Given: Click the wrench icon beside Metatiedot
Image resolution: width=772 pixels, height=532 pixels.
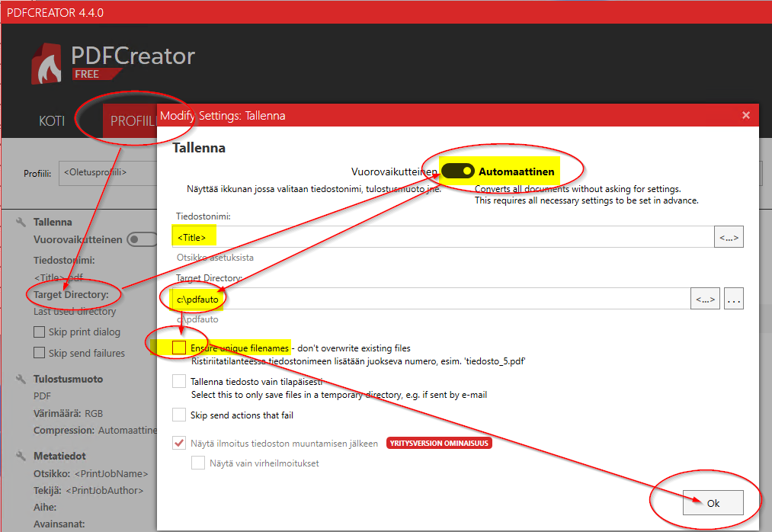Looking at the screenshot, I should pyautogui.click(x=21, y=456).
